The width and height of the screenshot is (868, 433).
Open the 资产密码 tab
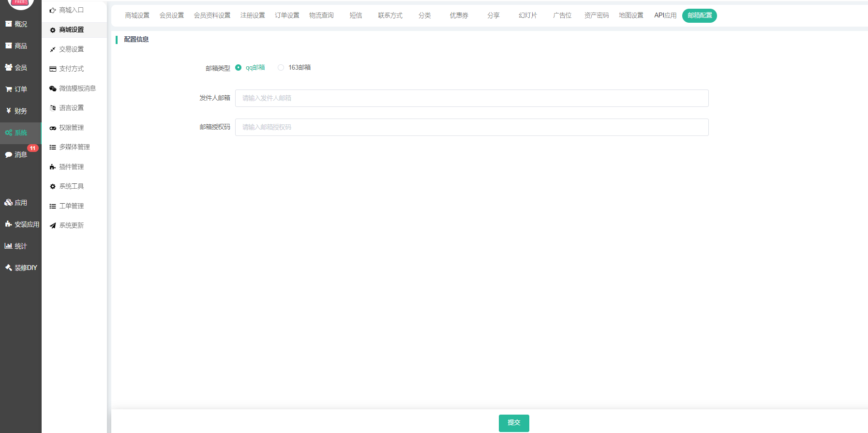pyautogui.click(x=596, y=15)
